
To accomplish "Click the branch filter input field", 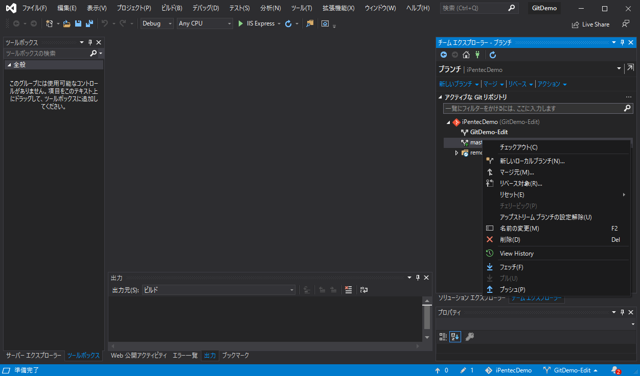I will pos(533,108).
